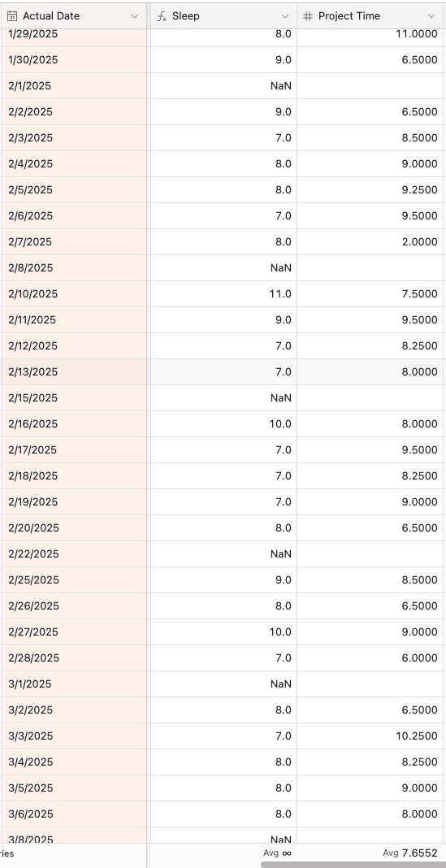This screenshot has width=446, height=868.
Task: Click the formula icon beside Sleep
Action: point(162,16)
